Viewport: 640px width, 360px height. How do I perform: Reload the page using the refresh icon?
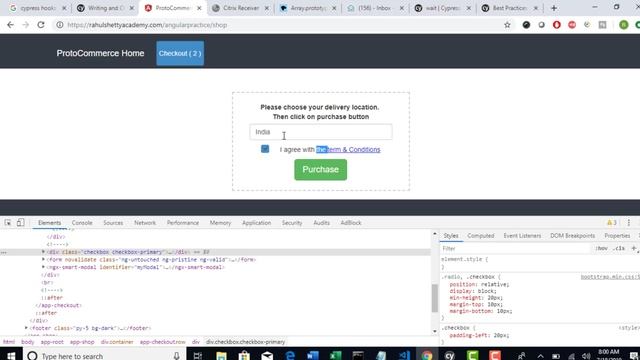[x=41, y=25]
